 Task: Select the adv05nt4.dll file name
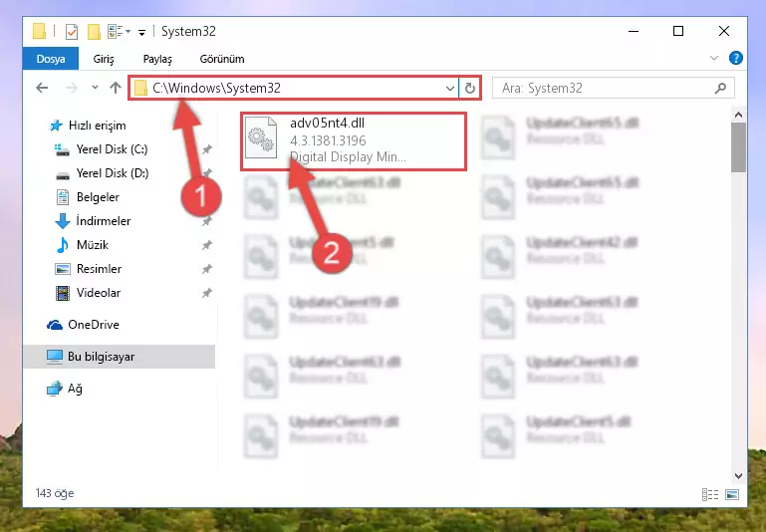point(327,124)
